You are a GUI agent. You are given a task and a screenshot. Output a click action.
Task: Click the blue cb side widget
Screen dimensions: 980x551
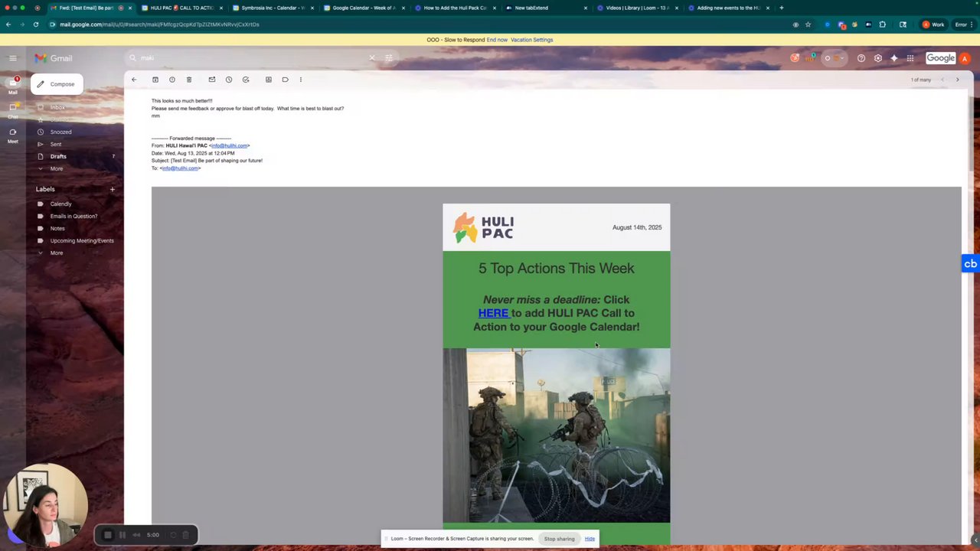(970, 264)
